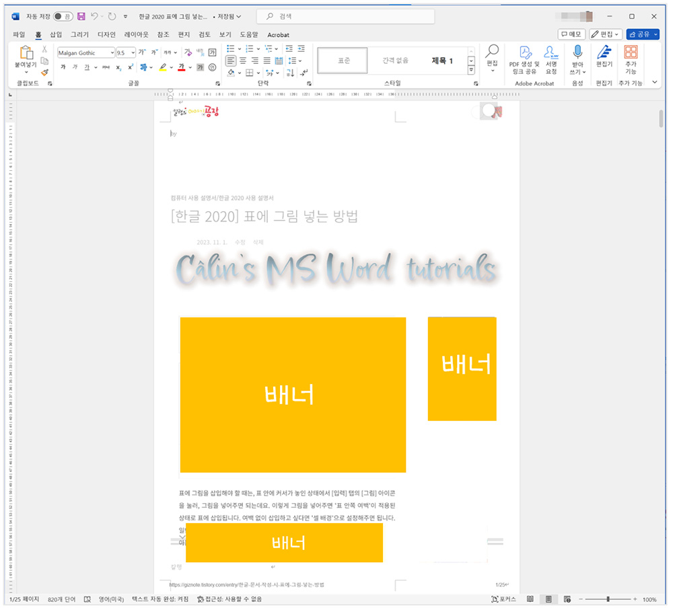Toggle Bold formatting

pos(63,67)
